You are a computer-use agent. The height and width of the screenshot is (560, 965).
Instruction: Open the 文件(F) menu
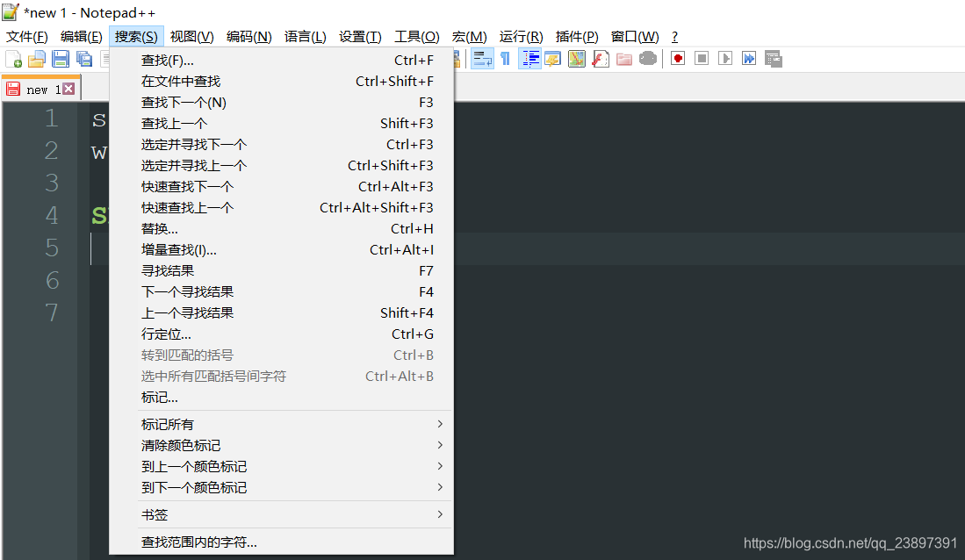[27, 37]
